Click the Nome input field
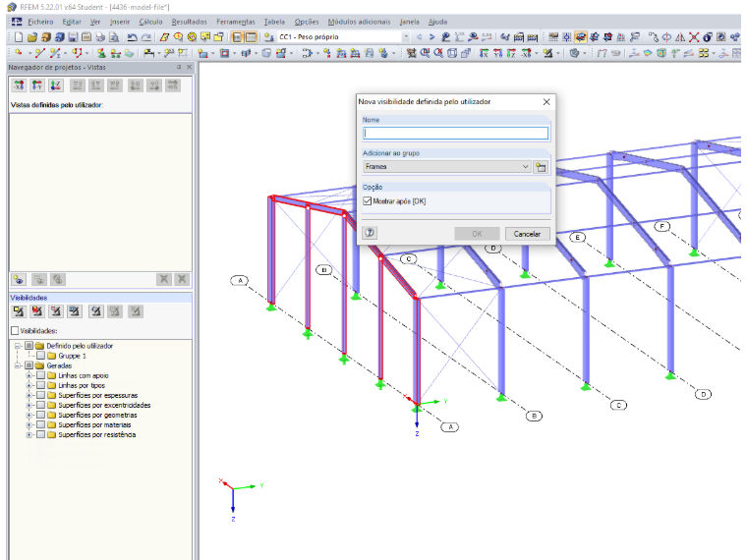This screenshot has width=747, height=560. pos(455,134)
